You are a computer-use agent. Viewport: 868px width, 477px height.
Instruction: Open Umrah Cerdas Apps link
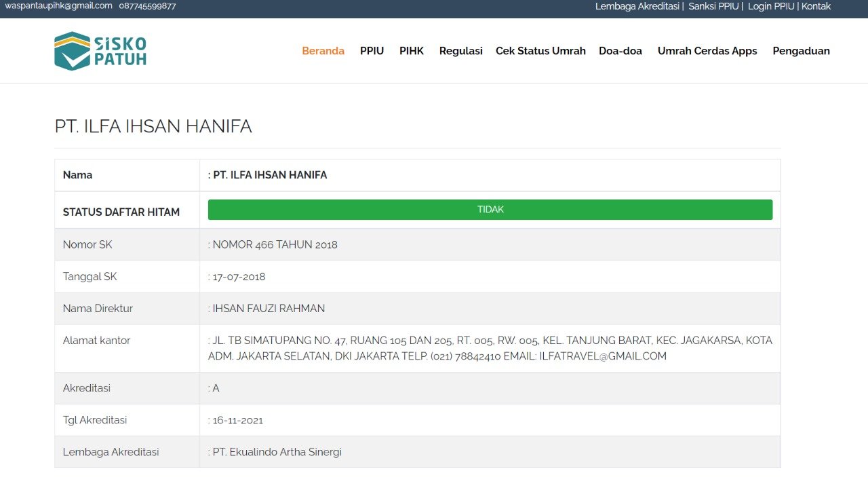coord(707,51)
